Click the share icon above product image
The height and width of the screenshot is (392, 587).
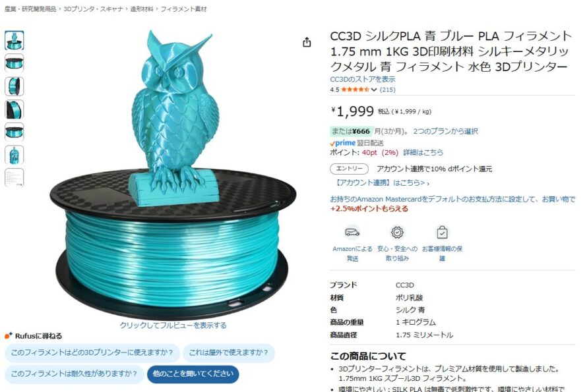click(307, 42)
